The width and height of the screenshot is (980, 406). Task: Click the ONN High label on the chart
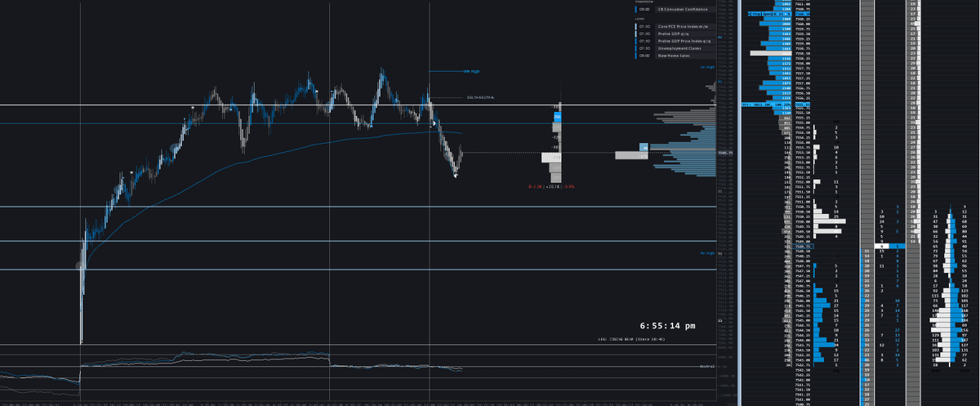[x=471, y=71]
